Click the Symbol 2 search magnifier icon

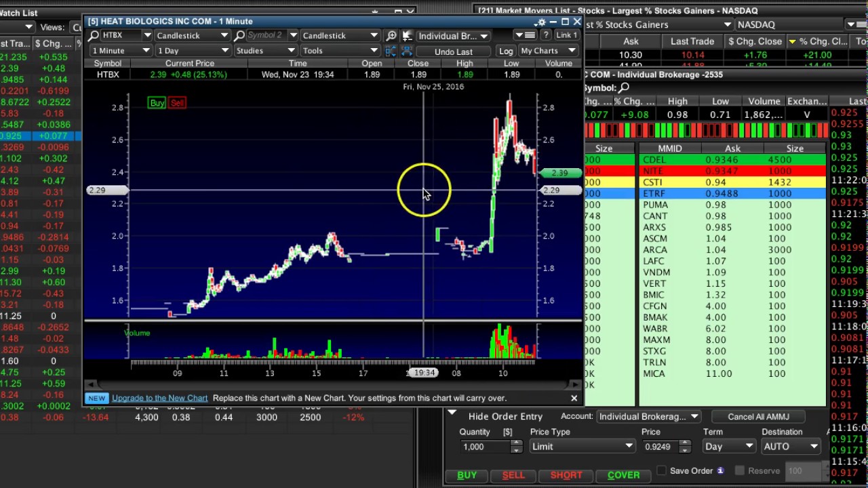pos(239,35)
